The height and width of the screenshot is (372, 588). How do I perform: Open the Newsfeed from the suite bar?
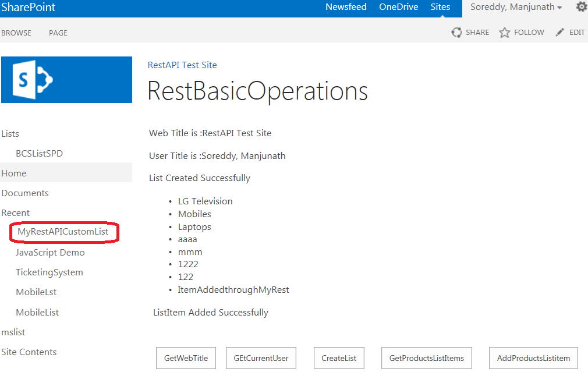(x=346, y=7)
